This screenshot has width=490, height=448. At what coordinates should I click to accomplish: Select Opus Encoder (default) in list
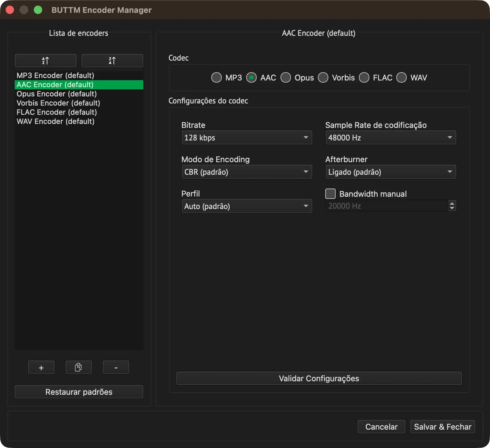79,94
